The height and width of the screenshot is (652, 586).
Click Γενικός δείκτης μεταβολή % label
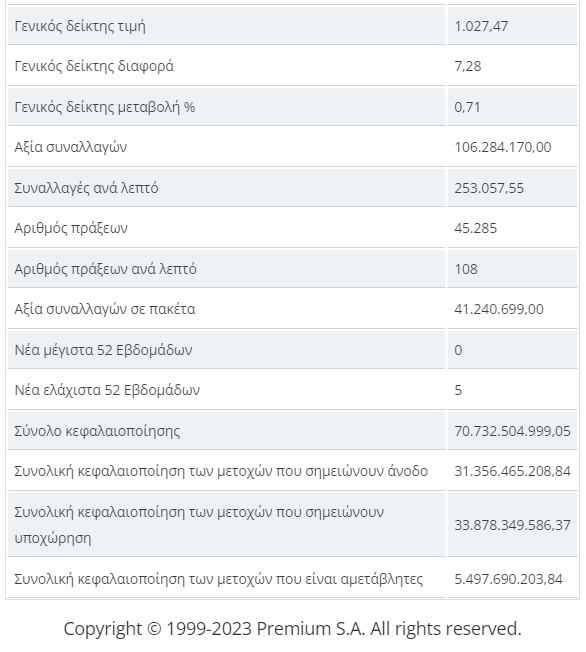tap(104, 107)
